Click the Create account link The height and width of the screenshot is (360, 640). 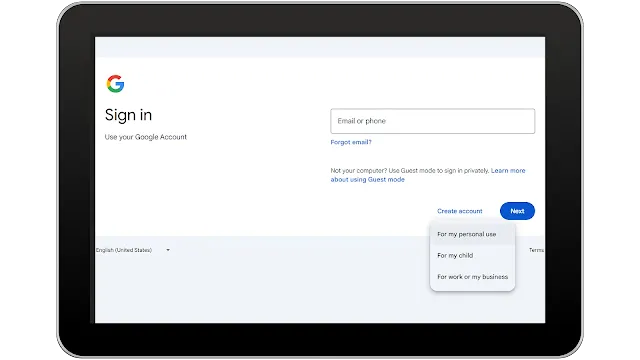point(460,211)
